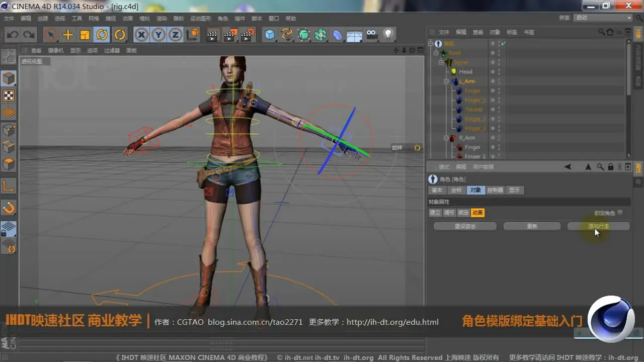Click the 添加行走 button

[599, 226]
